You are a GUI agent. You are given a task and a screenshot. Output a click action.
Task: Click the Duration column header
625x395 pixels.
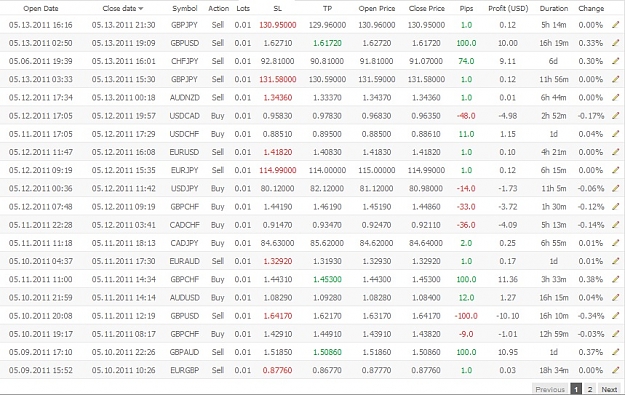coord(554,8)
